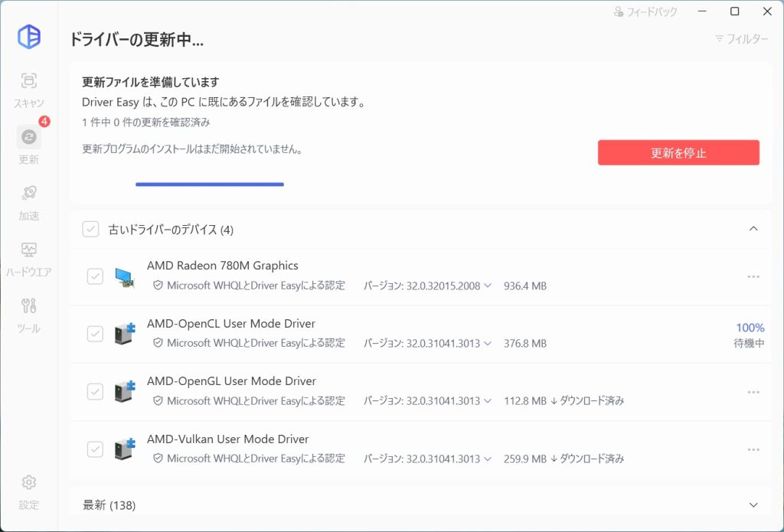The image size is (784, 532).
Task: Open the 更新 (Update) sidebar section
Action: [28, 145]
